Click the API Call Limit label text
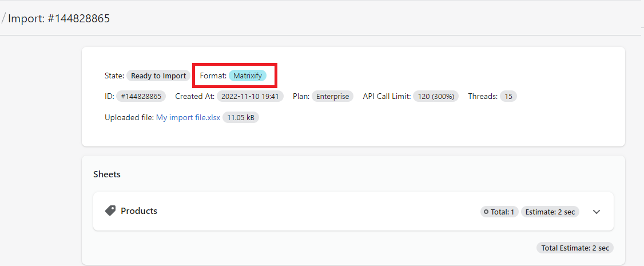The width and height of the screenshot is (644, 266). click(387, 96)
